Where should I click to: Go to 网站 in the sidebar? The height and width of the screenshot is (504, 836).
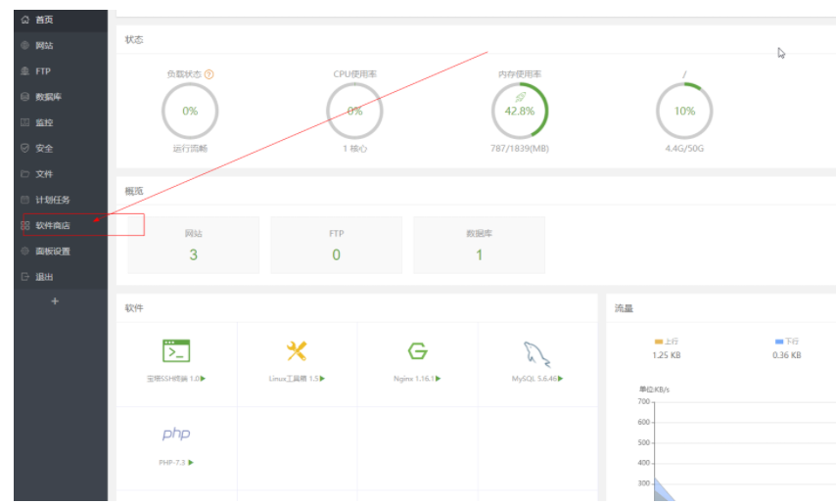pos(44,46)
